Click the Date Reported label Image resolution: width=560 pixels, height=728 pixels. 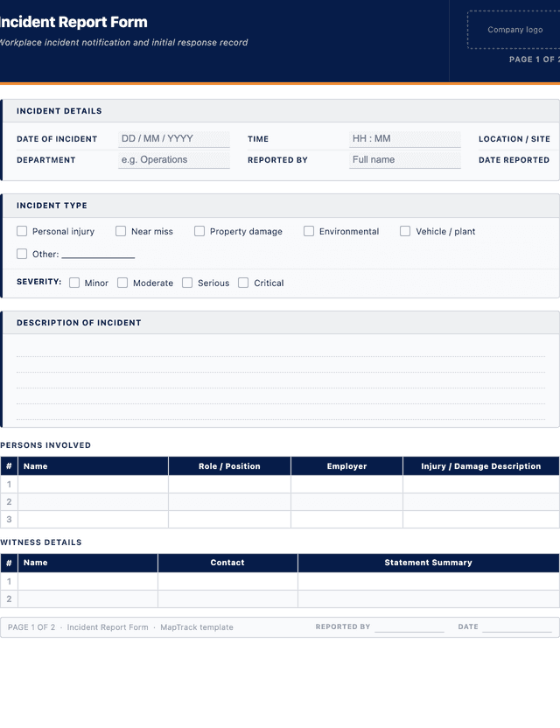coord(514,160)
